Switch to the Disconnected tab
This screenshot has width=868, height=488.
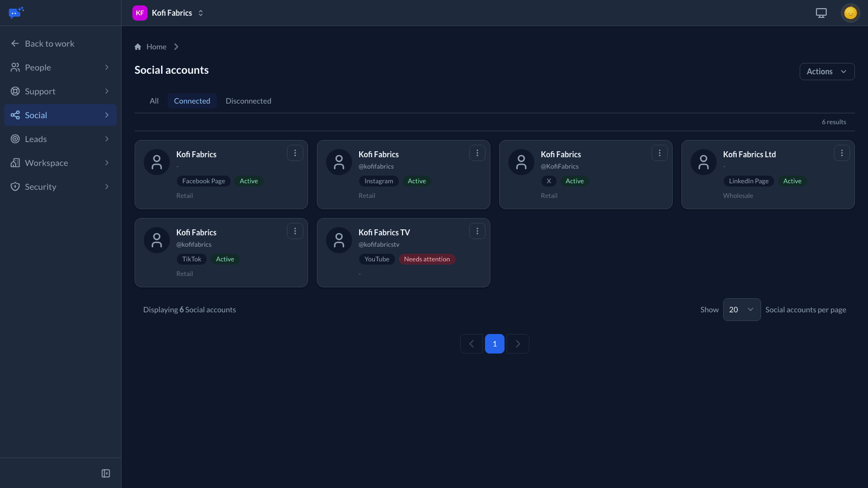tap(248, 101)
